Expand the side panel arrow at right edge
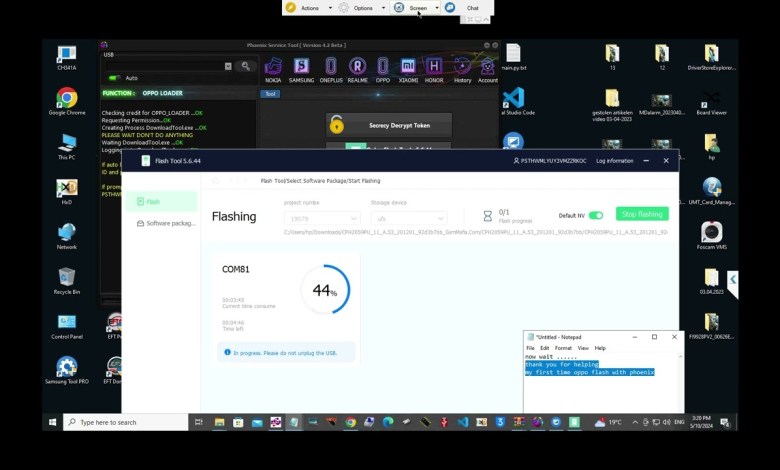Image resolution: width=780 pixels, height=470 pixels. (733, 281)
